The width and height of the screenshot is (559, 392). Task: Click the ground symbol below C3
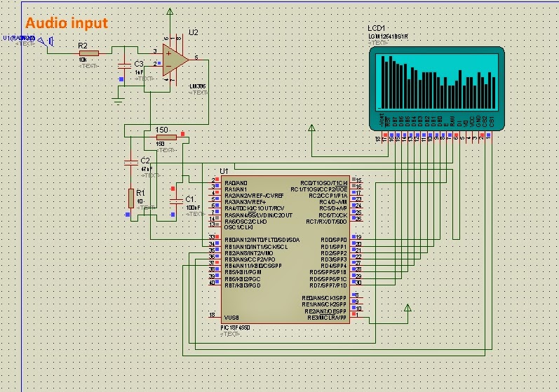coord(117,100)
